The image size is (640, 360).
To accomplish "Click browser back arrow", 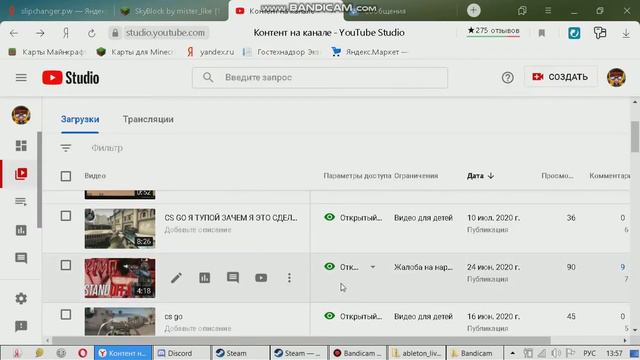I will [x=14, y=33].
